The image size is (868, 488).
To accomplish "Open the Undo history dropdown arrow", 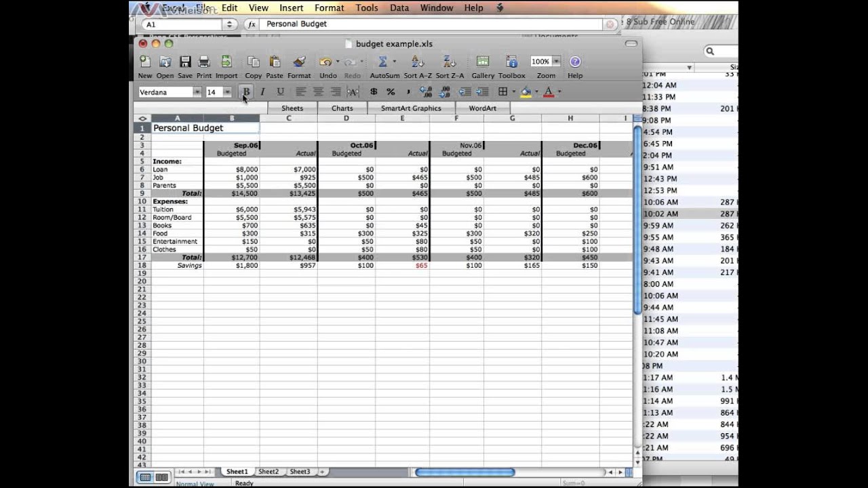I will 338,62.
